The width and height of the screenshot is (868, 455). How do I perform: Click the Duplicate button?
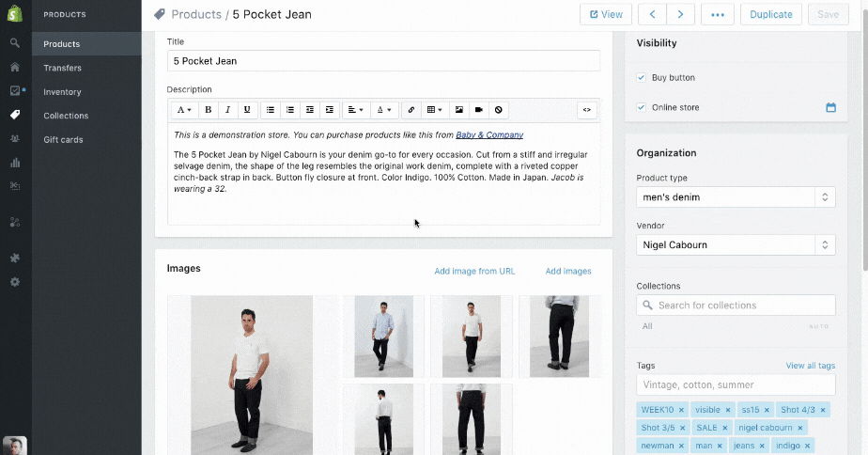tap(771, 14)
